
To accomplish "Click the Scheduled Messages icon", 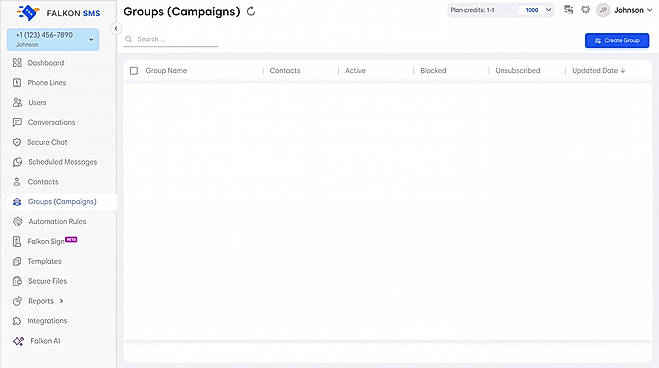I will [17, 162].
